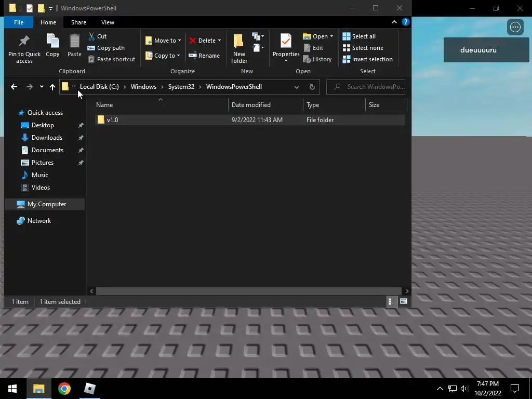Switch to the Home ribbon tab
Image resolution: width=532 pixels, height=399 pixels.
tap(48, 22)
